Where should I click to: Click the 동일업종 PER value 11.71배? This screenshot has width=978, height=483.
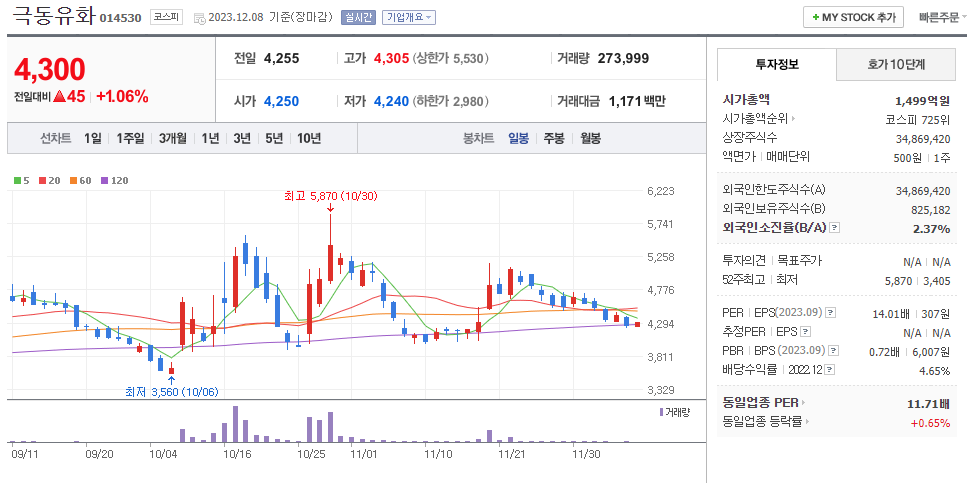coord(928,404)
